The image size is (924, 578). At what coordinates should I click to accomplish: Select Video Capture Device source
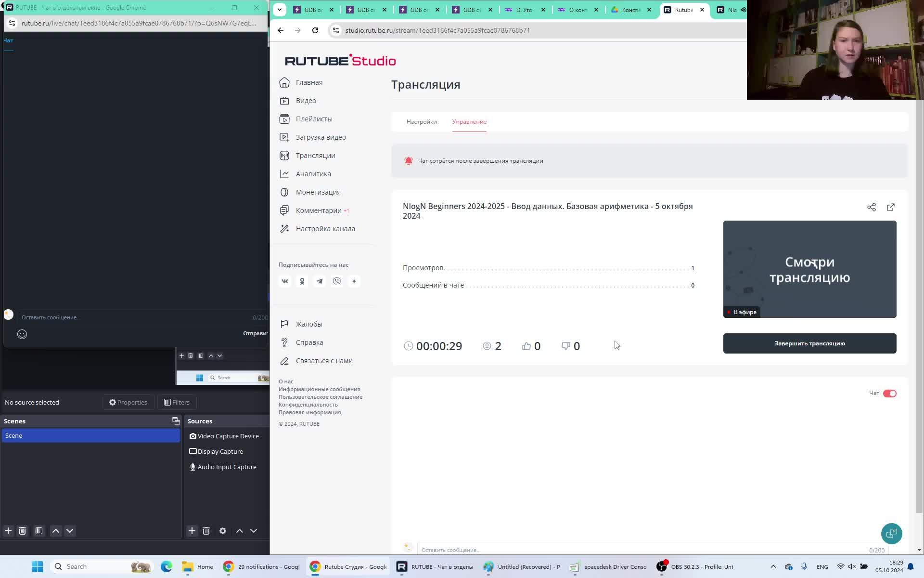pyautogui.click(x=224, y=436)
